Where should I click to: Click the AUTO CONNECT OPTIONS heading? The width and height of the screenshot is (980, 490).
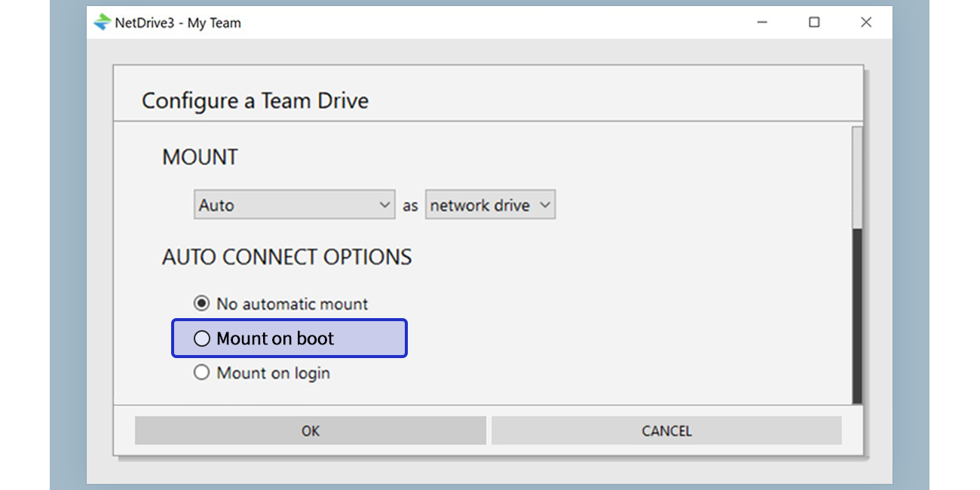pos(286,256)
